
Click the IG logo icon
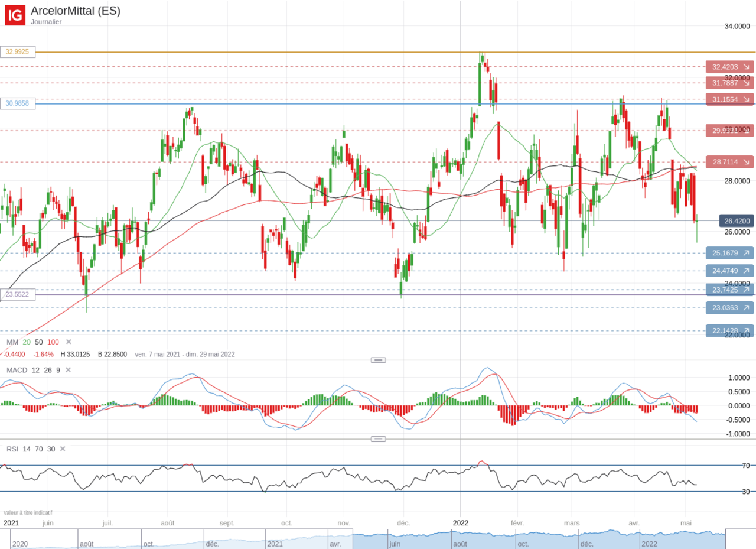(x=15, y=15)
